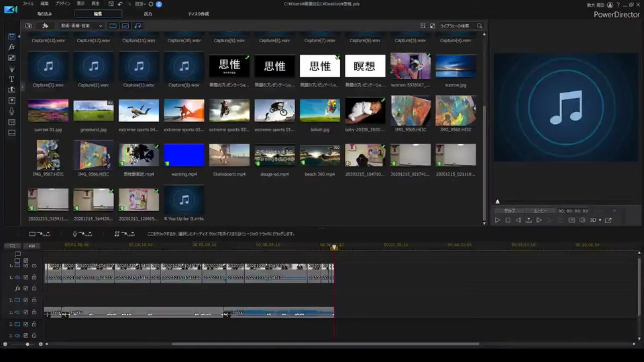
Task: Toggle the lock on audio track 1
Action: coord(34,277)
